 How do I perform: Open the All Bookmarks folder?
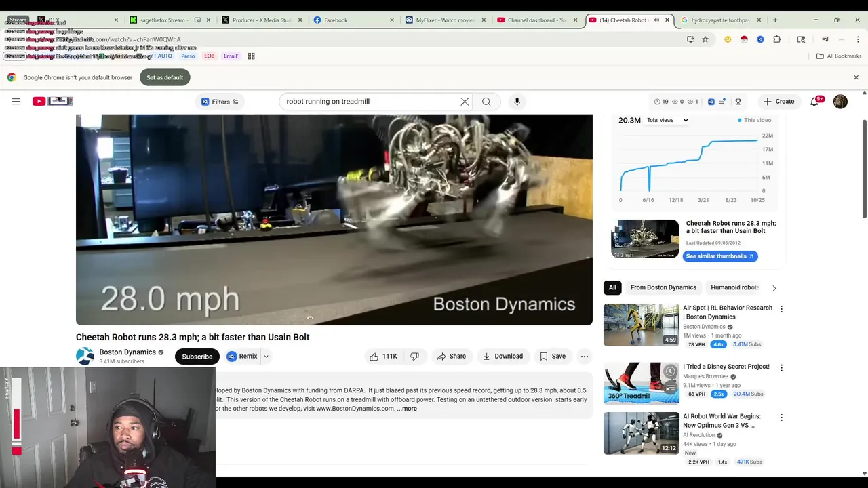839,56
